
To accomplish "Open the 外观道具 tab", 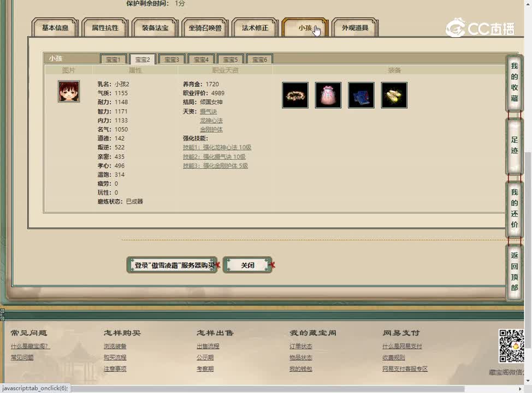I will coord(355,28).
